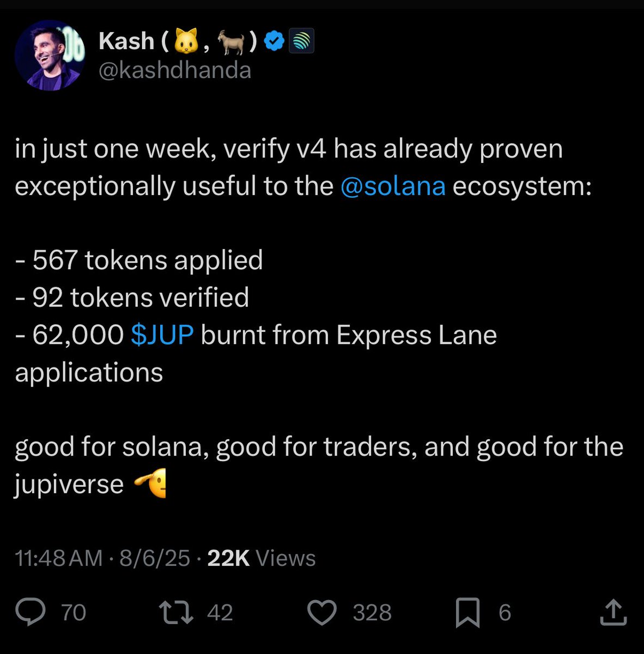Click the like count 328
Screen dimensions: 644x654
[372, 613]
